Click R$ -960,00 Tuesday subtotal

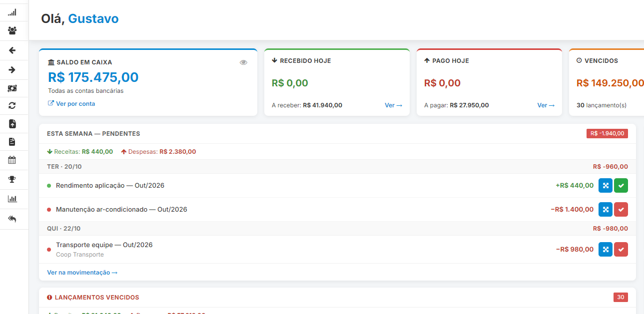tap(611, 167)
